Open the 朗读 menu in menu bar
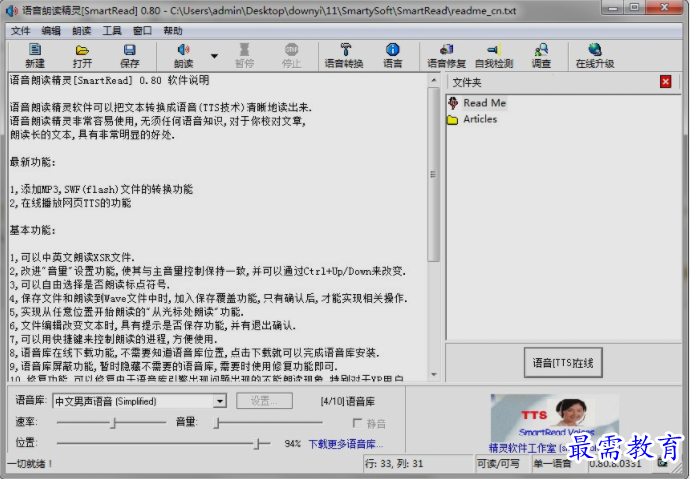 [x=81, y=31]
